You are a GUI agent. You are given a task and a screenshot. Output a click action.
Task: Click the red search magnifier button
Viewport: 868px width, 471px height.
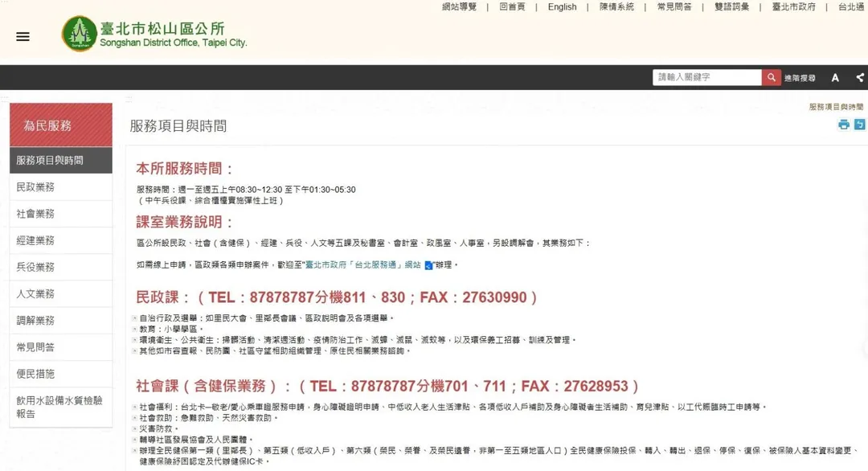771,77
